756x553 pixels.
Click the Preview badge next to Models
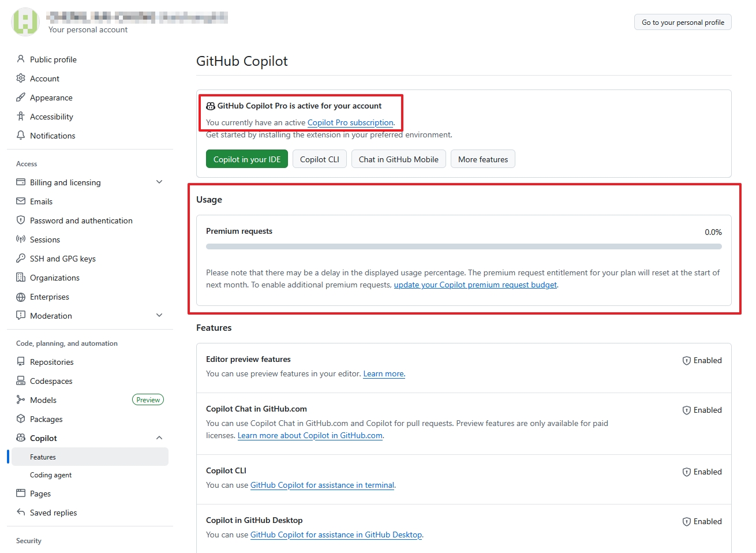click(x=148, y=399)
